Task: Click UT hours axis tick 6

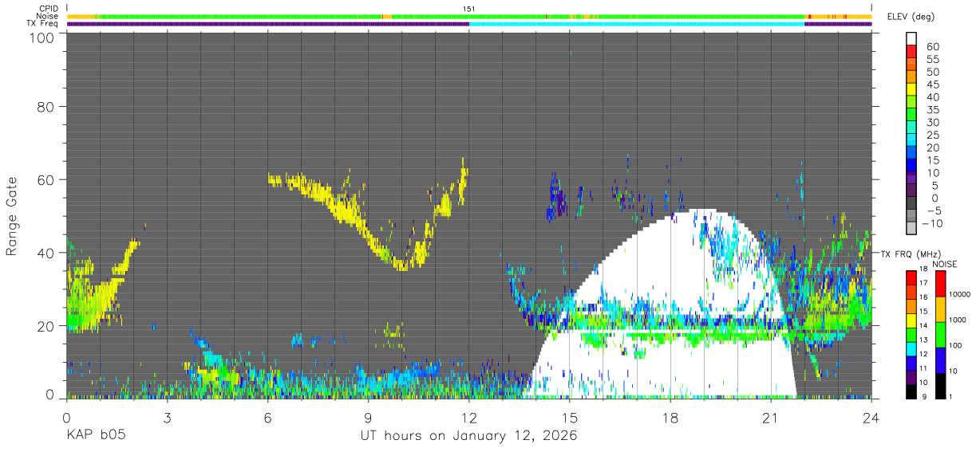Action: point(267,417)
